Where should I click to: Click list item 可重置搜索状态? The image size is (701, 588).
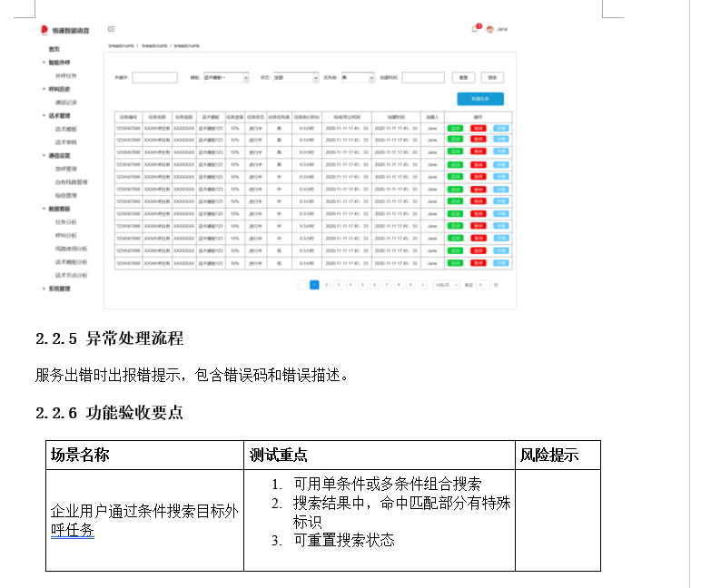344,540
